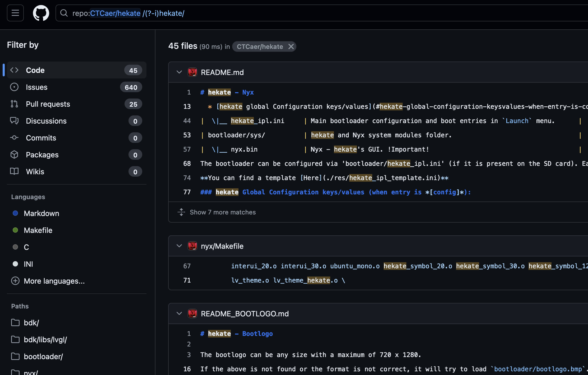Click the Pull requests branch icon
Viewport: 588px width, 375px height.
[14, 104]
